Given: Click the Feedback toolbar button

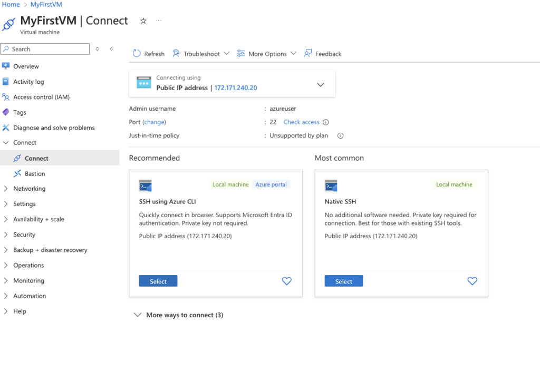Looking at the screenshot, I should (x=323, y=54).
